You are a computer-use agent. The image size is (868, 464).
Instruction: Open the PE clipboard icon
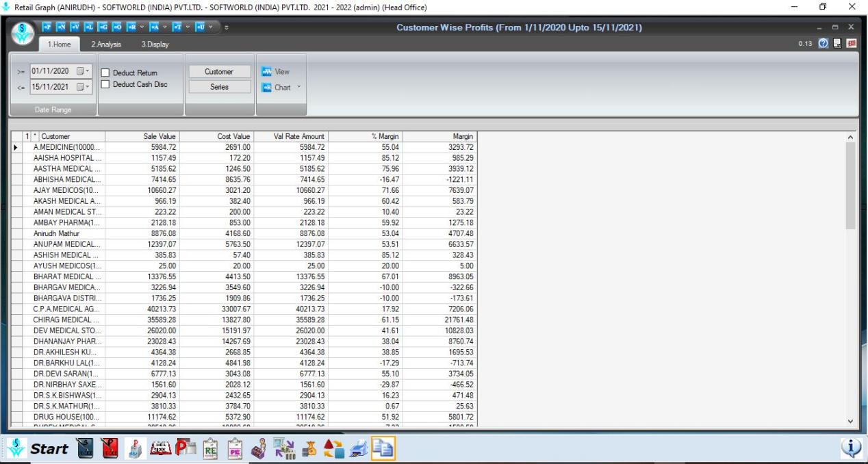pos(235,449)
